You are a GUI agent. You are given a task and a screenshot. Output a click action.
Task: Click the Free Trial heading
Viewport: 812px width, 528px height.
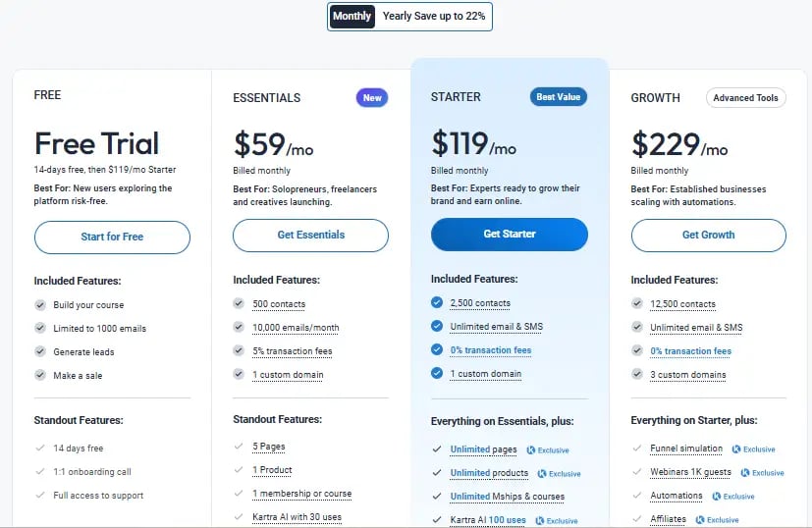coord(96,143)
